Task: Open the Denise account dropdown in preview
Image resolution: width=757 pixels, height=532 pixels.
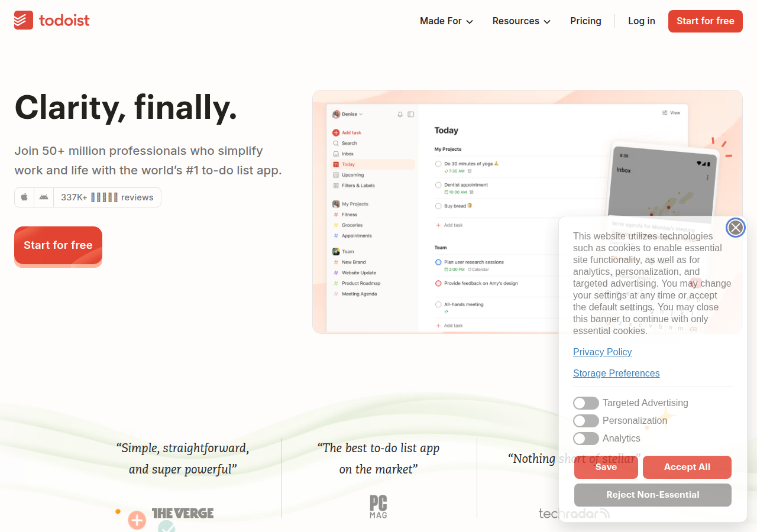Action: coord(348,114)
